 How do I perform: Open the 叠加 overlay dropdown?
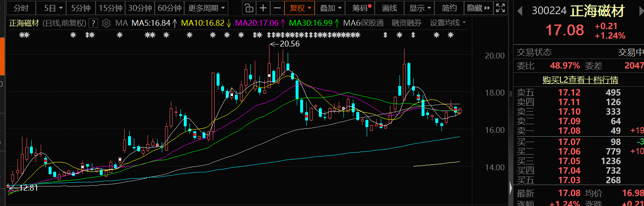coord(331,8)
